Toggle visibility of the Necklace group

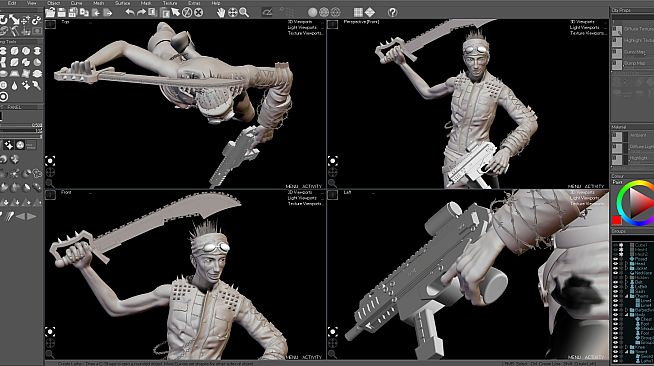(616, 273)
